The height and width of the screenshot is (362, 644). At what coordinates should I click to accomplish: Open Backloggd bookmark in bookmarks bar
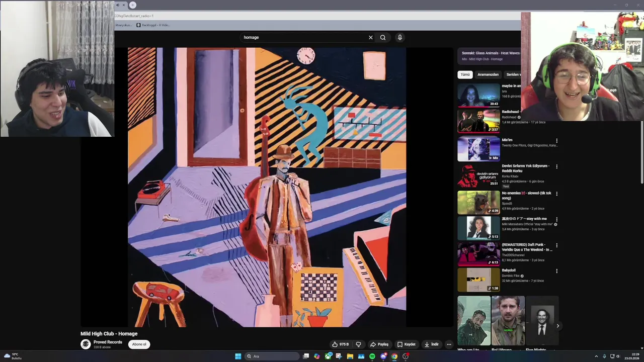coord(153,25)
